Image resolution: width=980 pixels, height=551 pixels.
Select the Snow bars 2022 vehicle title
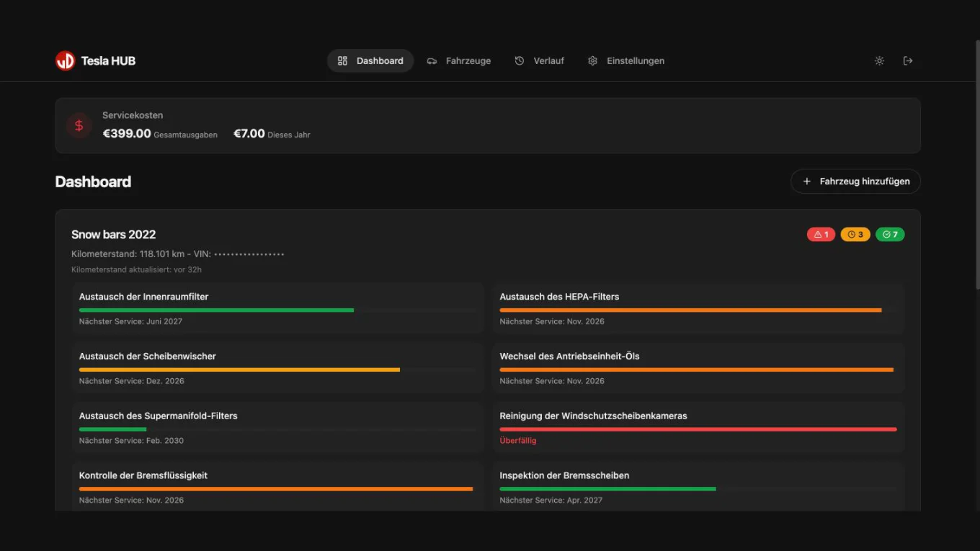[113, 234]
